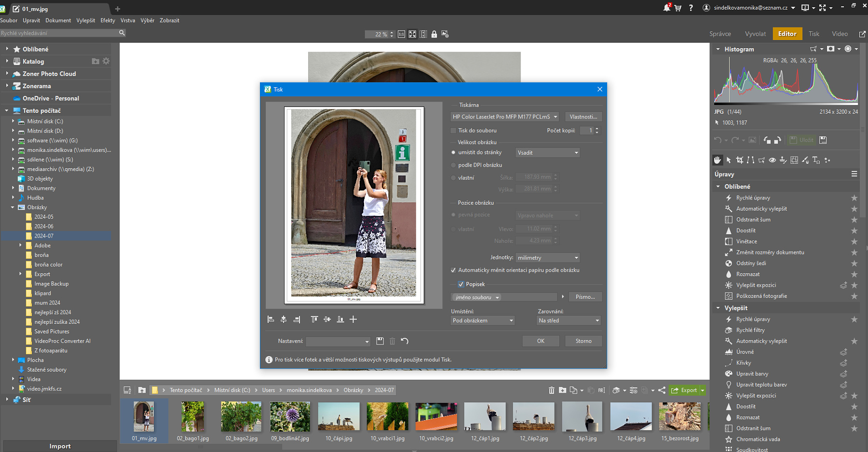Reset print settings with undo arrow
868x452 pixels.
405,341
